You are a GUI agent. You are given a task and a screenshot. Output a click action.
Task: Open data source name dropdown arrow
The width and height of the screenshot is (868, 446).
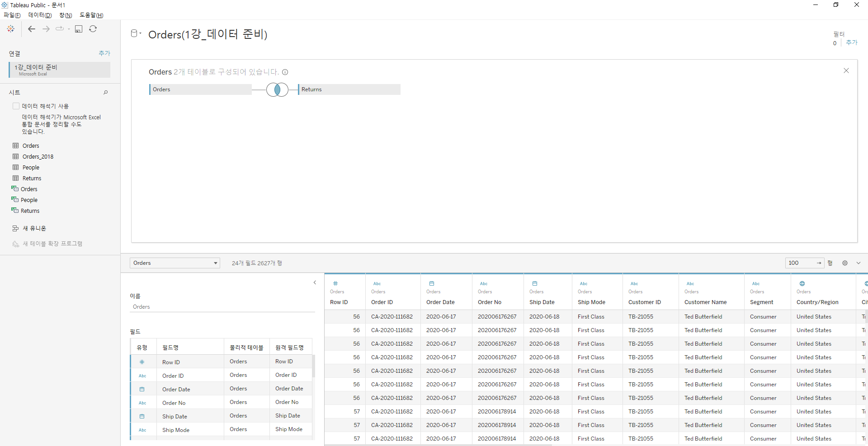(141, 33)
